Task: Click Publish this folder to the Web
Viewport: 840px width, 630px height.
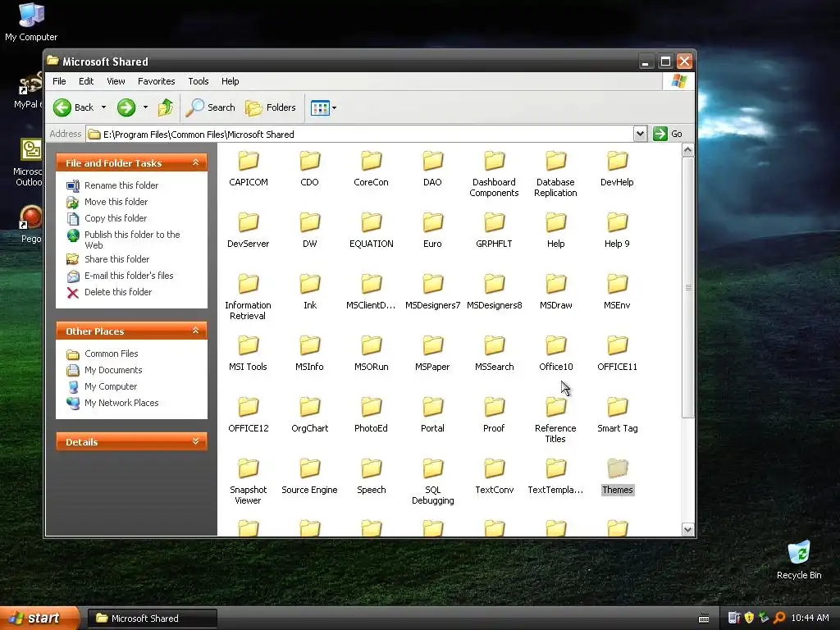Action: click(123, 240)
